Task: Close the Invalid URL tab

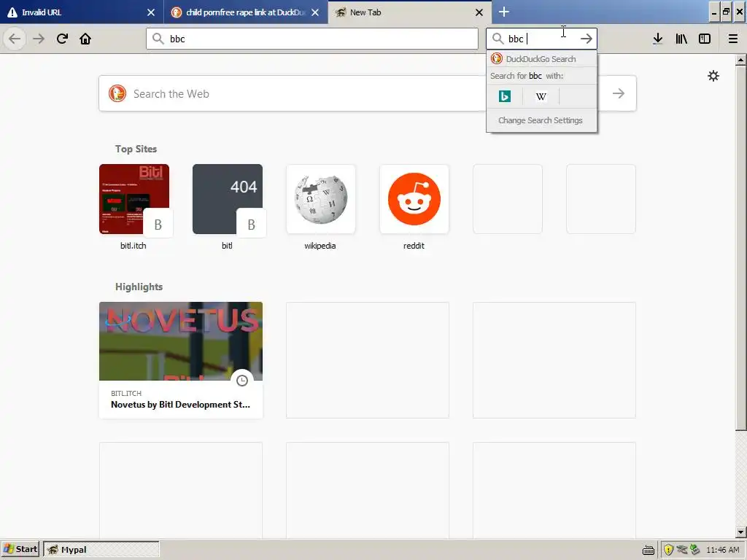Action: [x=151, y=12]
